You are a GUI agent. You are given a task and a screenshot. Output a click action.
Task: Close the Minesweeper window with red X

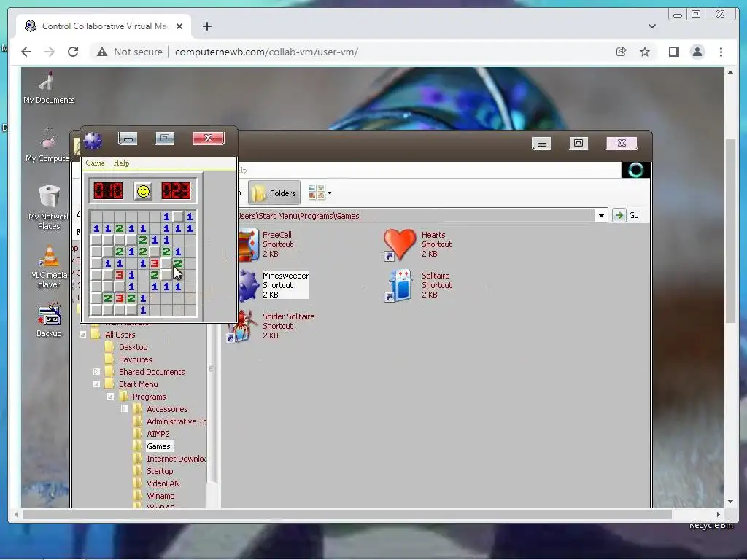pyautogui.click(x=208, y=138)
